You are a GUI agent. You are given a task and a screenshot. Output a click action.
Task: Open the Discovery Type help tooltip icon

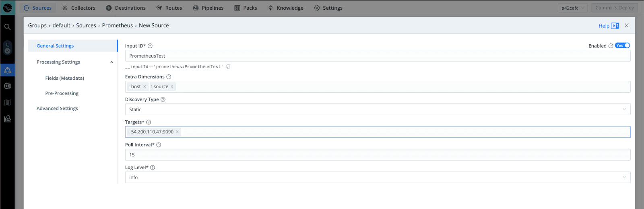pyautogui.click(x=163, y=99)
